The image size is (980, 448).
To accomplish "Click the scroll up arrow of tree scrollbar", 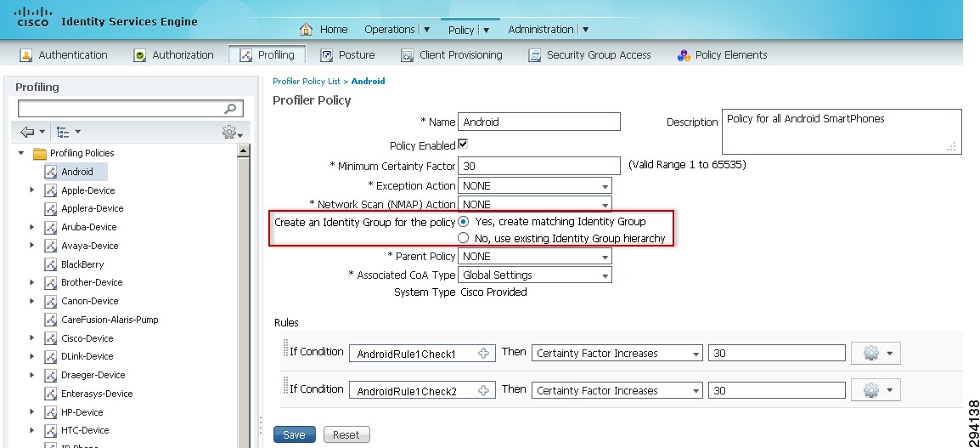I will click(244, 150).
